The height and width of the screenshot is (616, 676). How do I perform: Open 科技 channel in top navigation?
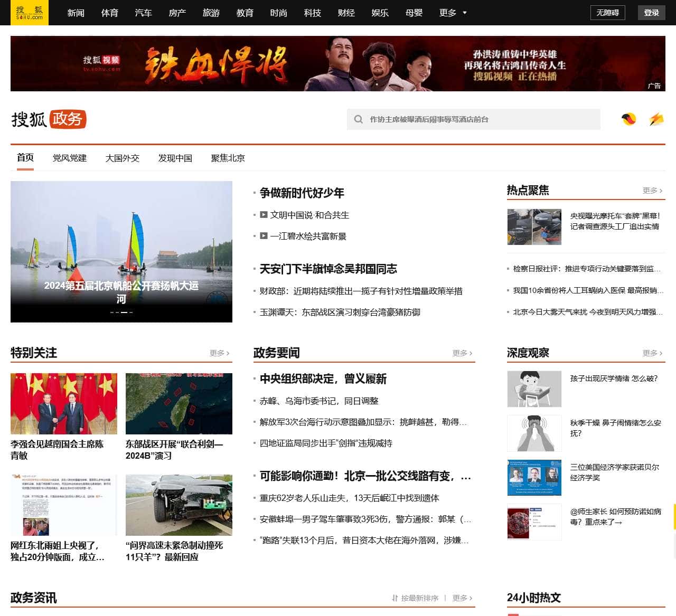click(313, 13)
